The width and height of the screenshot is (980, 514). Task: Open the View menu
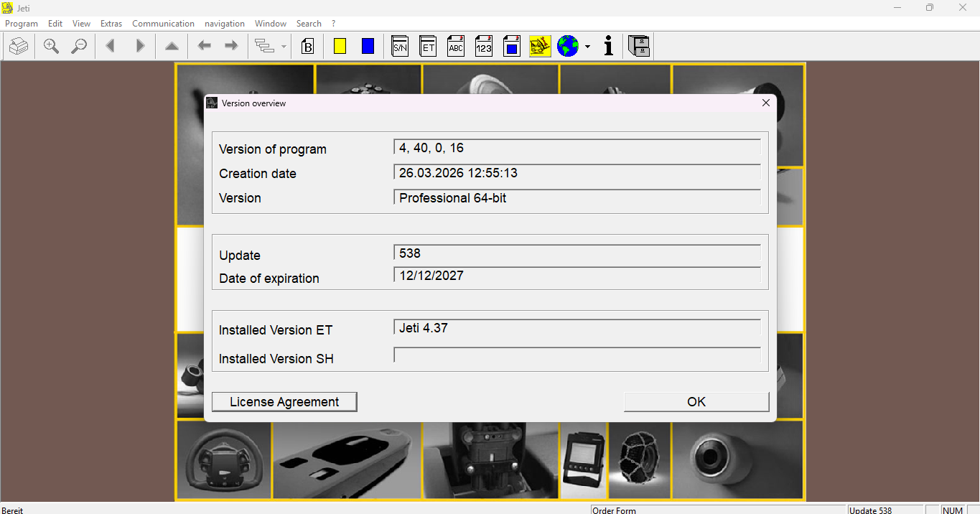82,24
